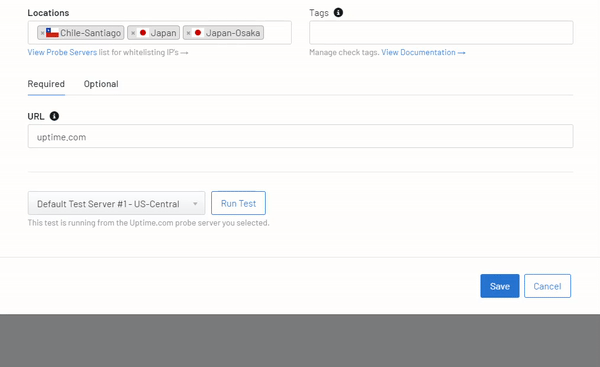Click the Chile flag icon
Image resolution: width=600 pixels, height=367 pixels.
tap(52, 33)
